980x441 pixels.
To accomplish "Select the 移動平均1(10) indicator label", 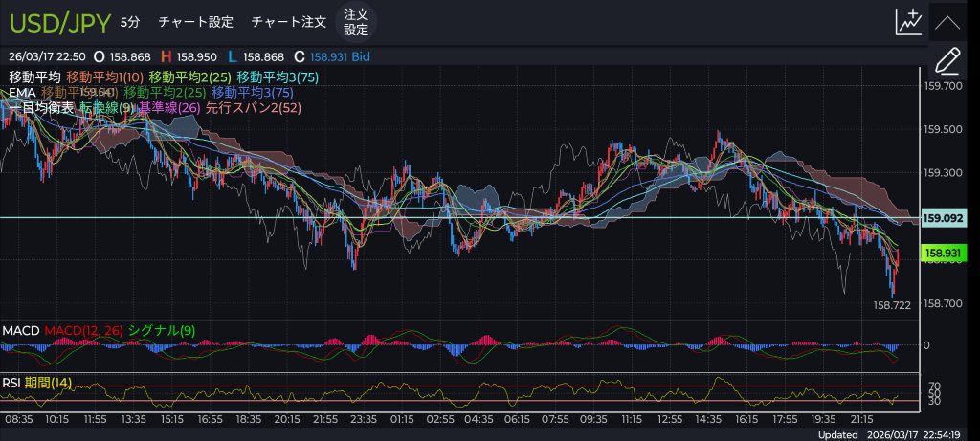I will tap(105, 77).
